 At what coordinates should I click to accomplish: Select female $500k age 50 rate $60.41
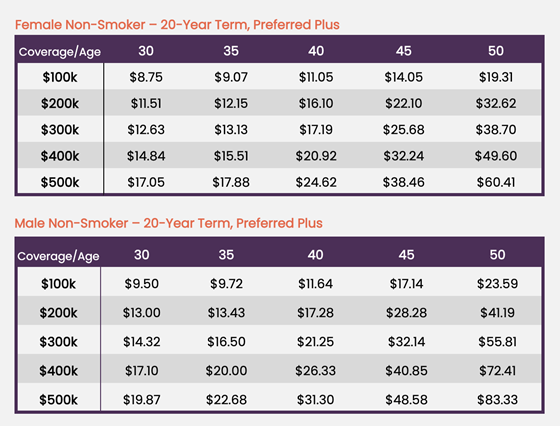coord(496,182)
